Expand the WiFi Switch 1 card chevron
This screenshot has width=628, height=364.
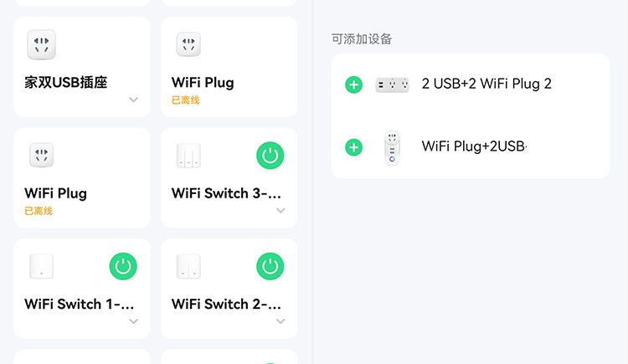click(x=133, y=321)
